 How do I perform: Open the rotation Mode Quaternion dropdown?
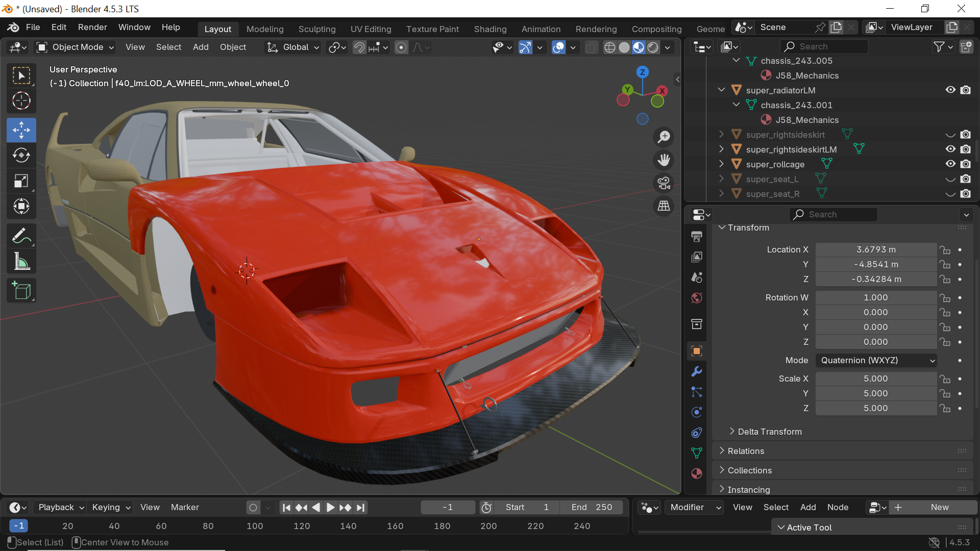876,360
